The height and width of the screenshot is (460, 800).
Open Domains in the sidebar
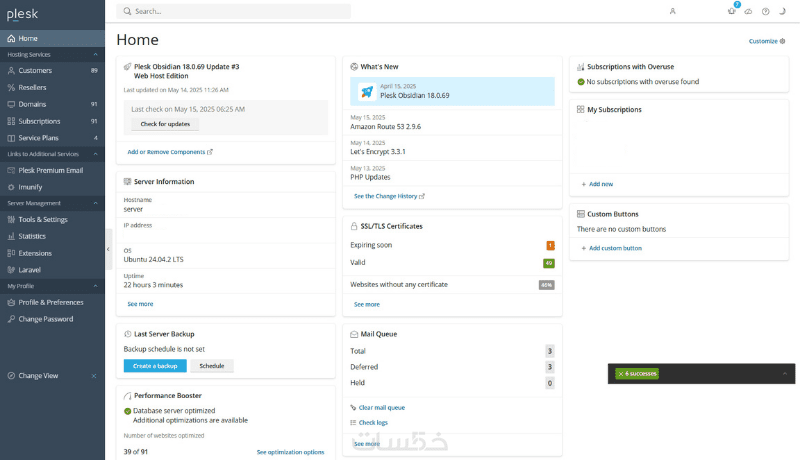[53, 104]
